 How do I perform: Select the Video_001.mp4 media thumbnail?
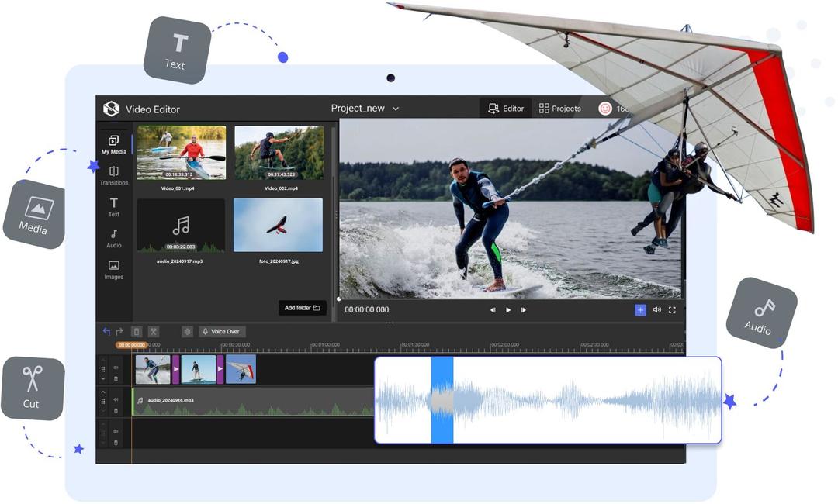(181, 151)
